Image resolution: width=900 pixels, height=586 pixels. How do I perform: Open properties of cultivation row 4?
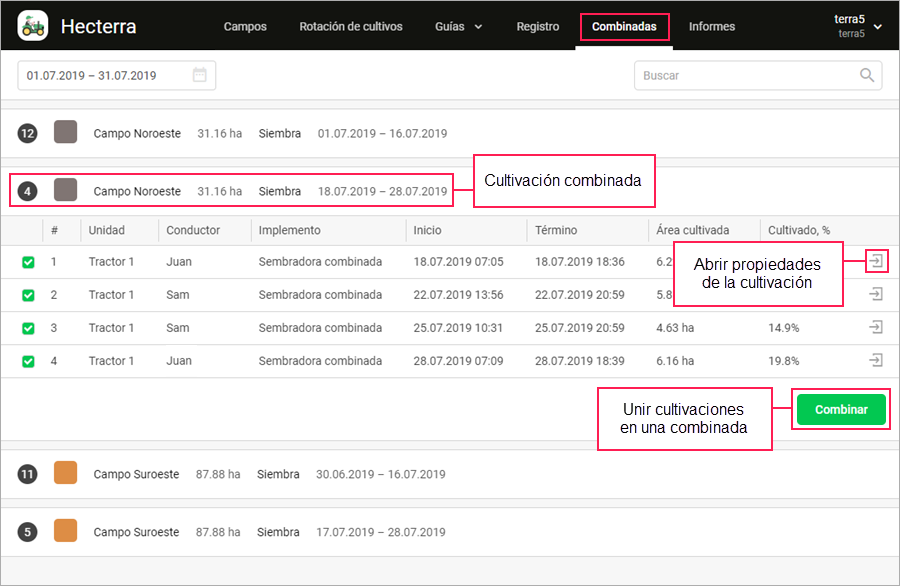[876, 360]
